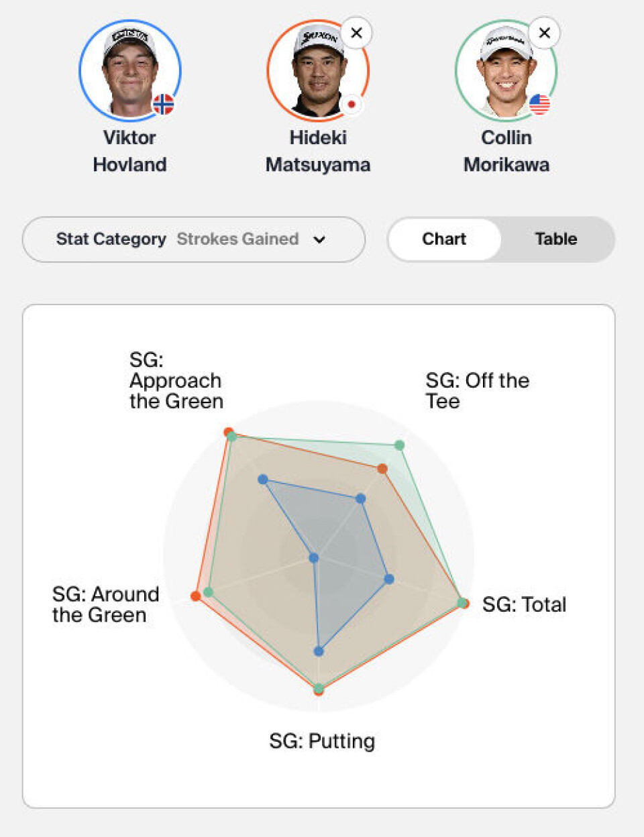
Task: Click the SG: Putting axis label
Action: point(322,741)
